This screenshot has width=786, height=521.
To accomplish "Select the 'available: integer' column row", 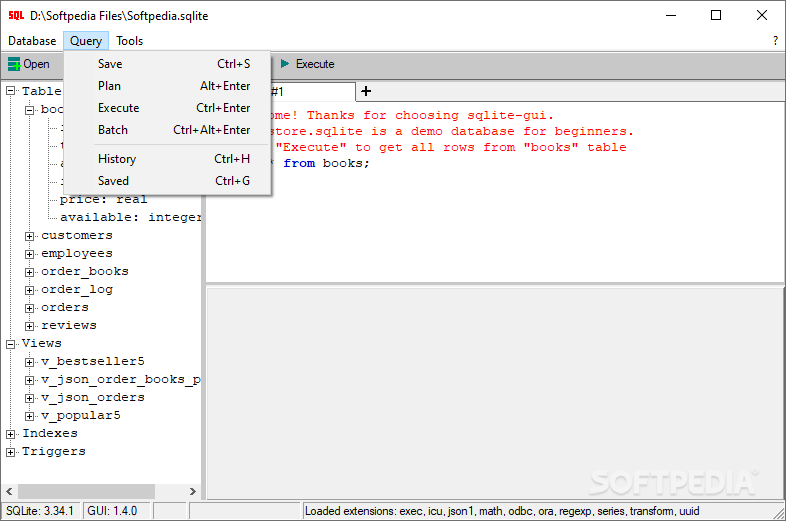I will point(130,218).
